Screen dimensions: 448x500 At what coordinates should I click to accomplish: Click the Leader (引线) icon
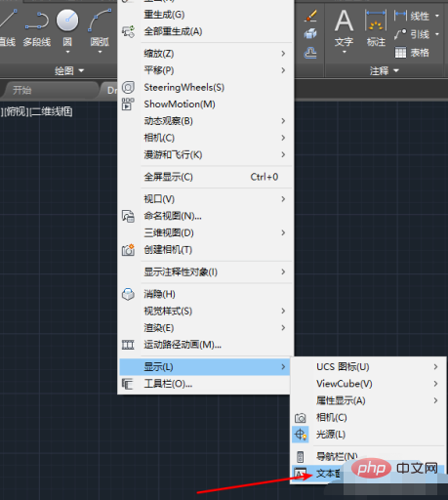(400, 34)
